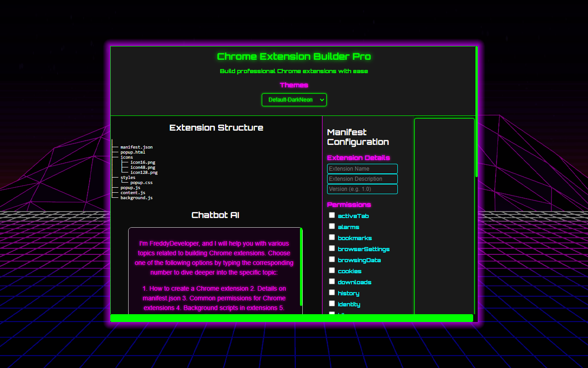
Task: Click the chatbot message box scrollbar
Action: click(301, 267)
